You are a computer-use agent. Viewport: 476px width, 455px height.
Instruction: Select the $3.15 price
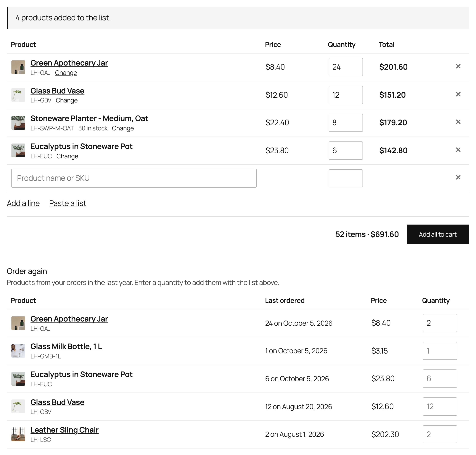click(x=379, y=351)
